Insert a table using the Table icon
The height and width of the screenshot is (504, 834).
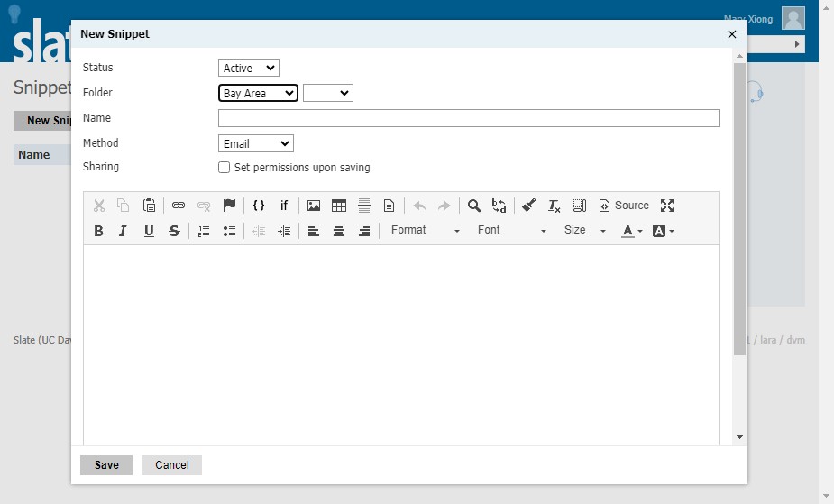[339, 206]
